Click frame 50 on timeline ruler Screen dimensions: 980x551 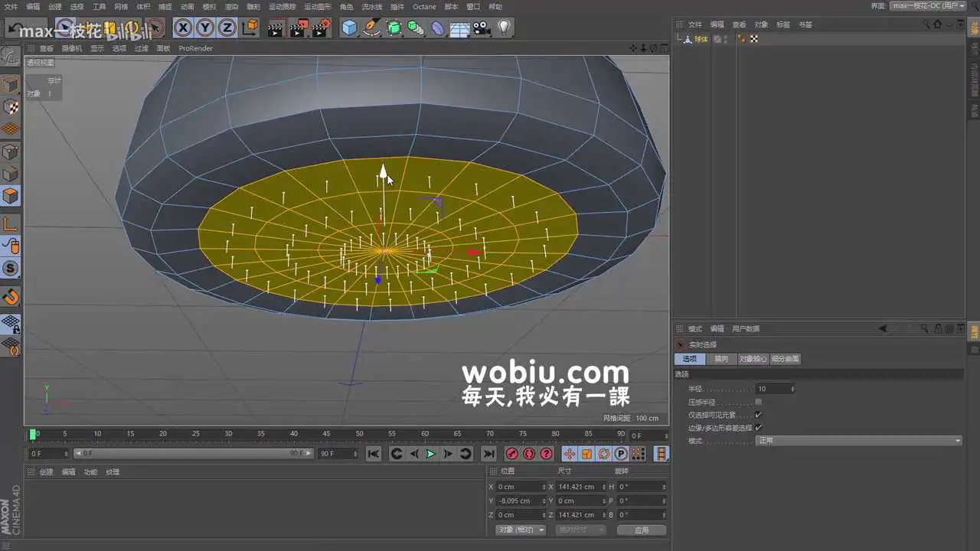coord(359,434)
